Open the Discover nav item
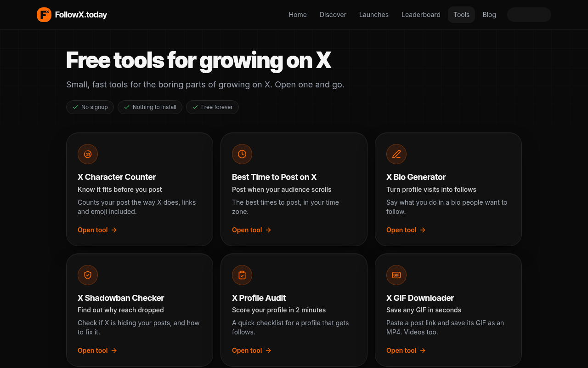588x368 pixels. tap(333, 15)
